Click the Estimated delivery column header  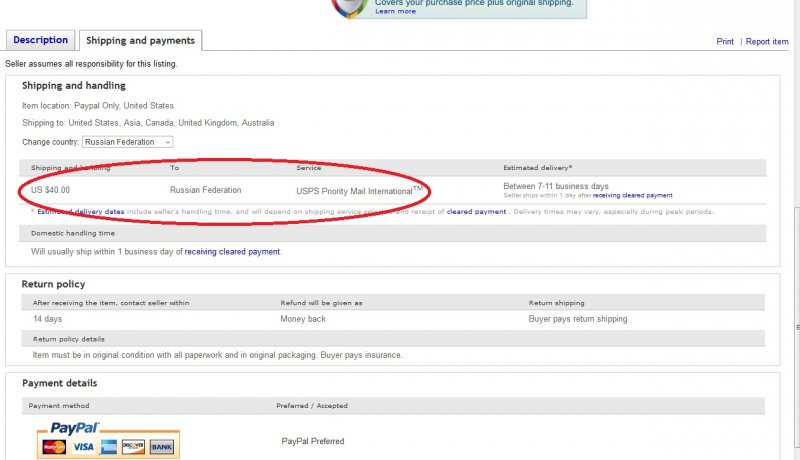coord(538,168)
